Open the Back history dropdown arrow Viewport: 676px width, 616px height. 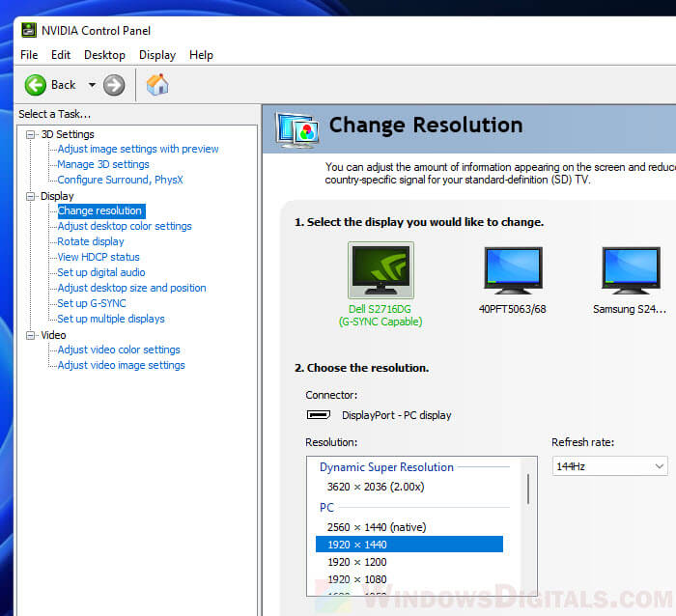coord(92,85)
